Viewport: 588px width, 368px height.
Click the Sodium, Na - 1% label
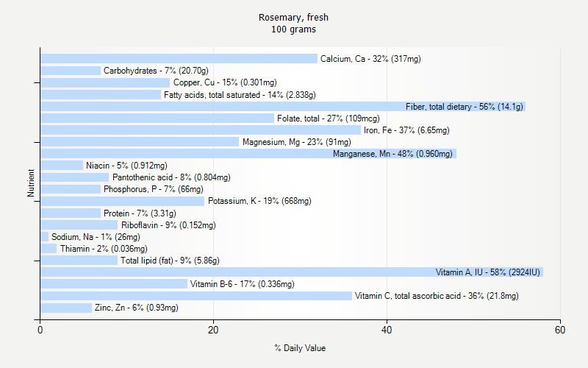click(96, 237)
